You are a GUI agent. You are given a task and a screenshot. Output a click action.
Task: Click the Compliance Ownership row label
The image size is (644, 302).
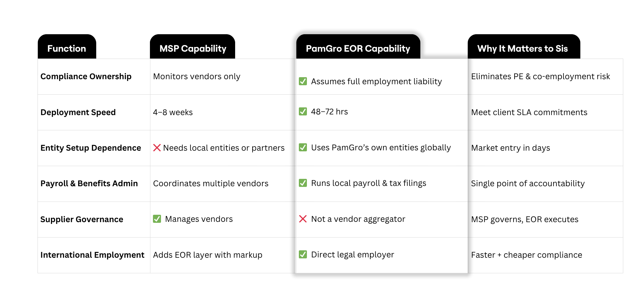pyautogui.click(x=86, y=77)
